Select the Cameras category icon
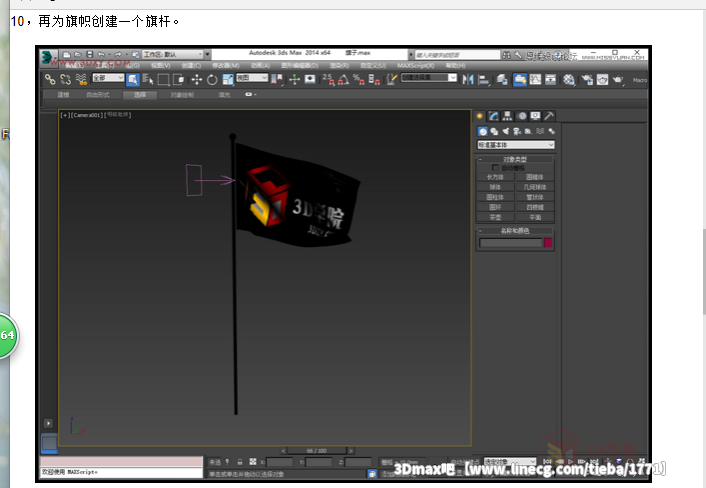The width and height of the screenshot is (706, 488). 517,131
